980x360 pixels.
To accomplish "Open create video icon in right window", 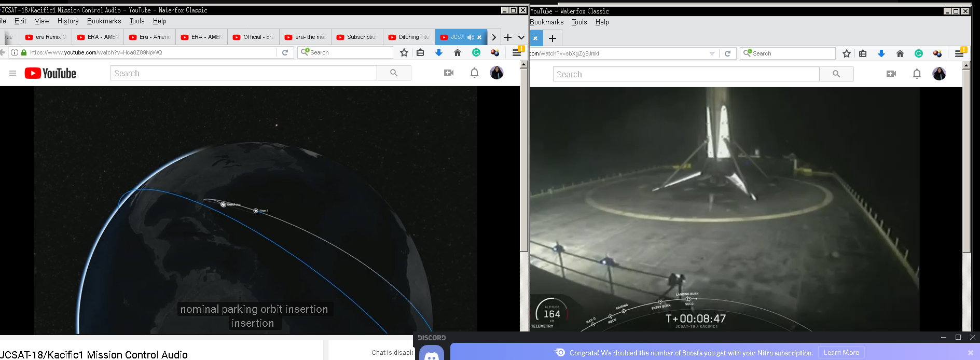I will coord(891,74).
